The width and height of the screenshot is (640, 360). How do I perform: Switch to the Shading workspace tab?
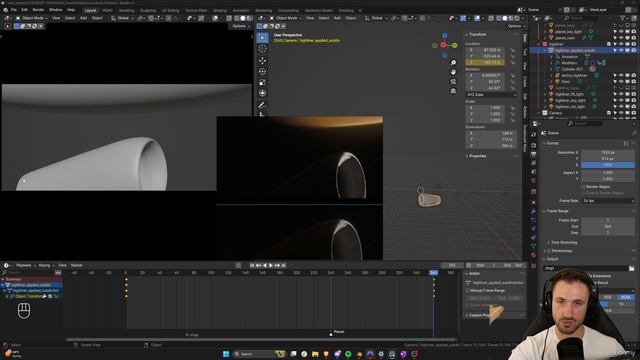220,11
